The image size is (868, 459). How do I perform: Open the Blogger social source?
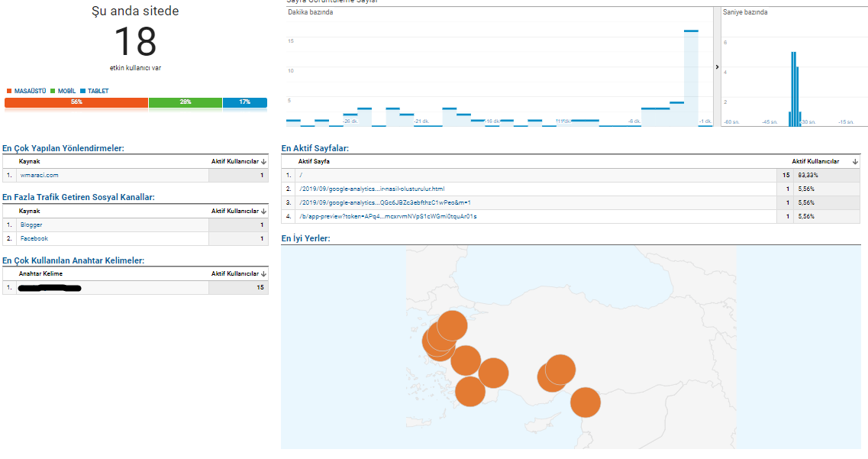point(31,225)
